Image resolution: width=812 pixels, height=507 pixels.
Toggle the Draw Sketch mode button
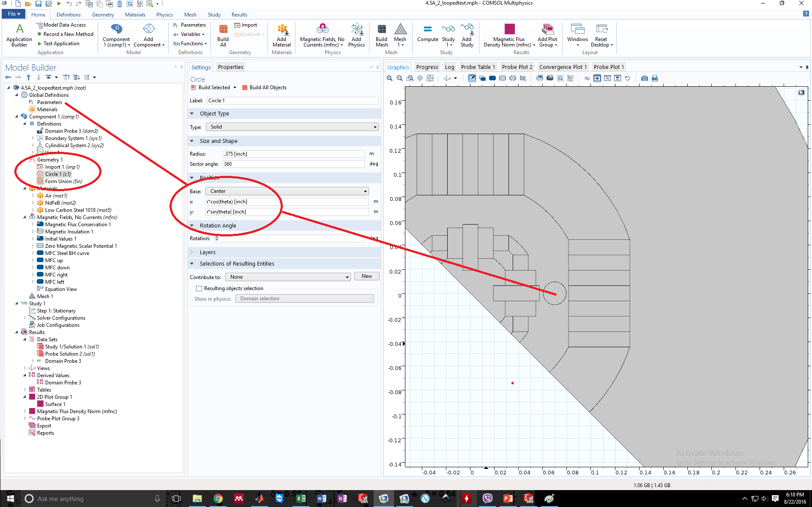click(472, 78)
